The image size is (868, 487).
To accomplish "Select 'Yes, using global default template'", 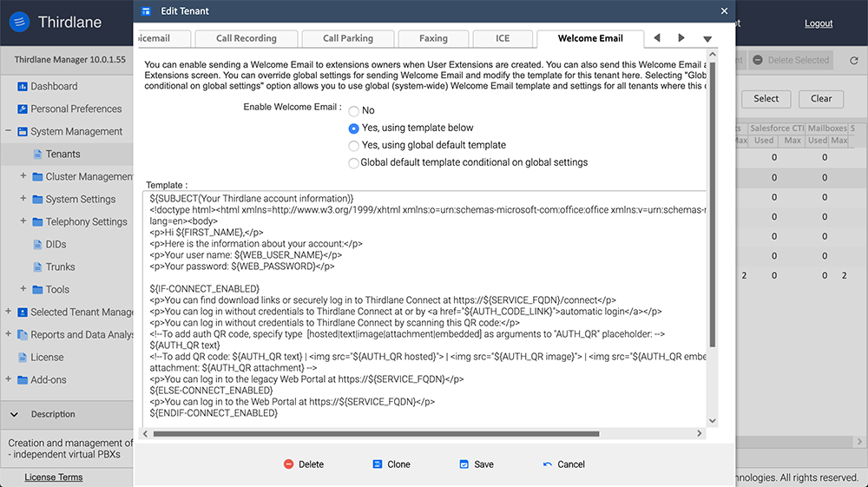I will [354, 146].
